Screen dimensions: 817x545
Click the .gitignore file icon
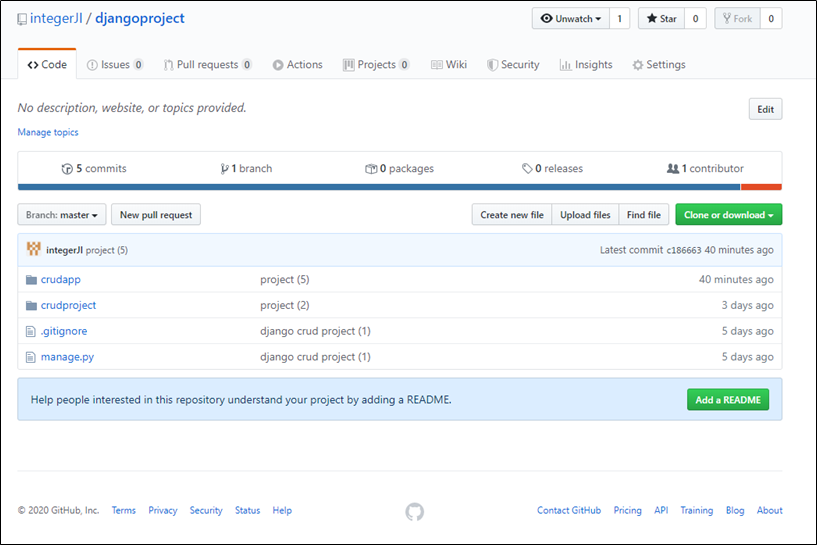pyautogui.click(x=31, y=331)
